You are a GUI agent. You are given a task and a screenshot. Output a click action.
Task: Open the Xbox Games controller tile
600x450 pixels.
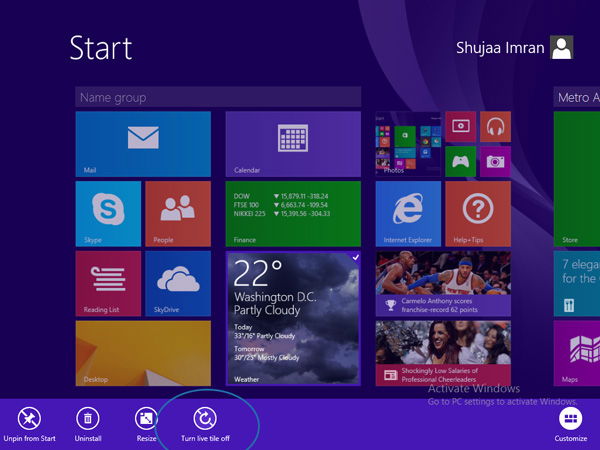pyautogui.click(x=461, y=161)
